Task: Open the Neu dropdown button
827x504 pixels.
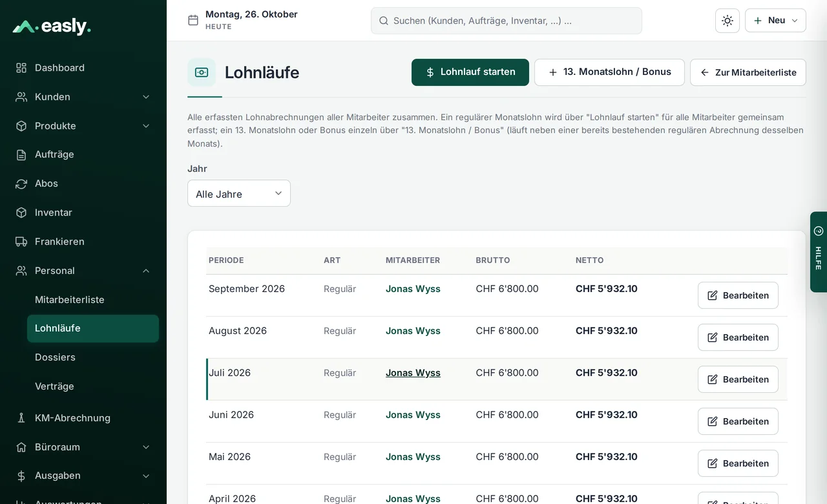Action: [775, 21]
